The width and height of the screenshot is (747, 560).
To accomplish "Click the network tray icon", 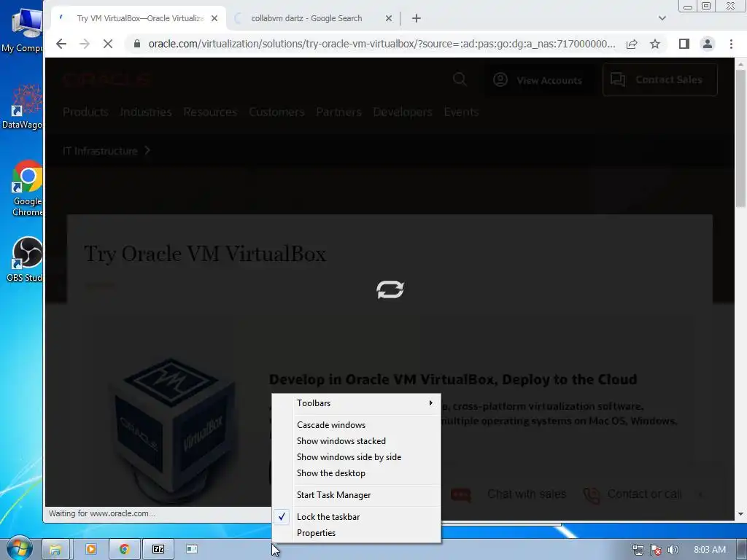I will point(638,550).
